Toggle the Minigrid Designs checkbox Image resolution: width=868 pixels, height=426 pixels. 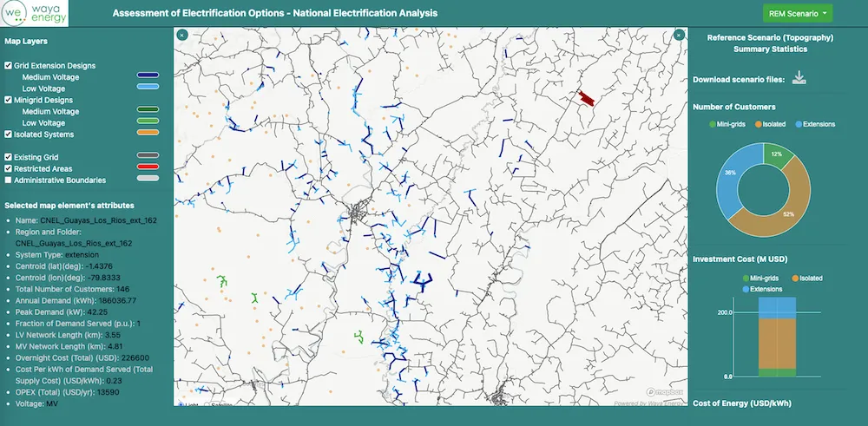pos(9,100)
